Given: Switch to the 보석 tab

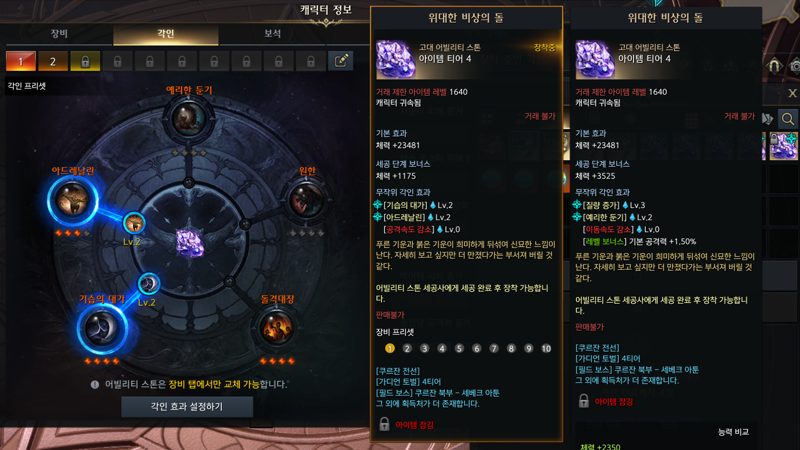Looking at the screenshot, I should pyautogui.click(x=272, y=34).
